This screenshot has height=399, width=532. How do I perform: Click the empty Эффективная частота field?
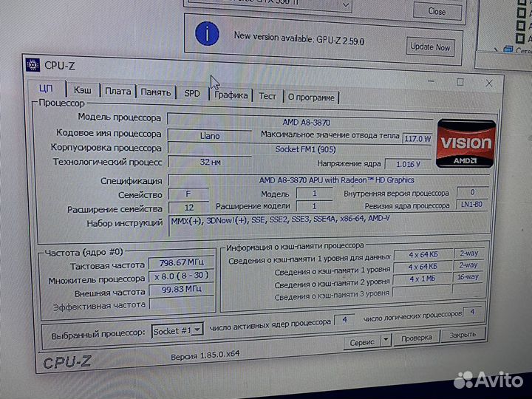[182, 303]
